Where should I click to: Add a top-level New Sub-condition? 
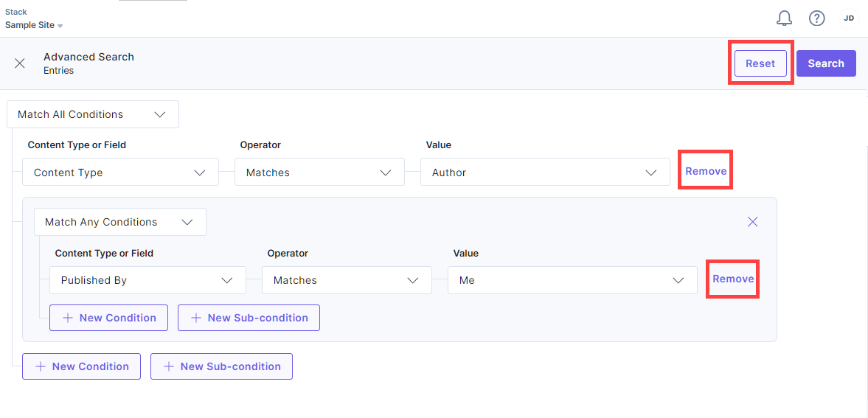[221, 366]
